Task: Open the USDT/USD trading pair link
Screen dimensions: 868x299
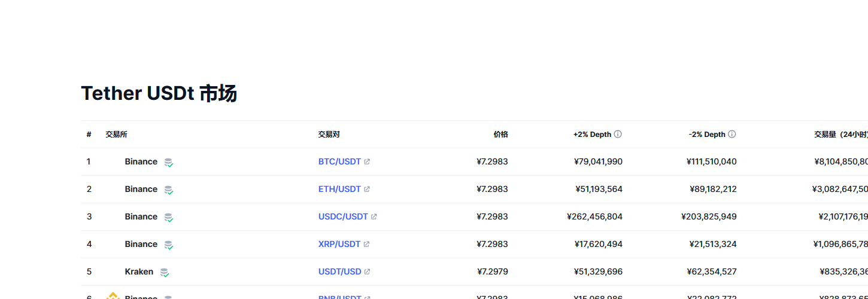Action: pyautogui.click(x=339, y=272)
